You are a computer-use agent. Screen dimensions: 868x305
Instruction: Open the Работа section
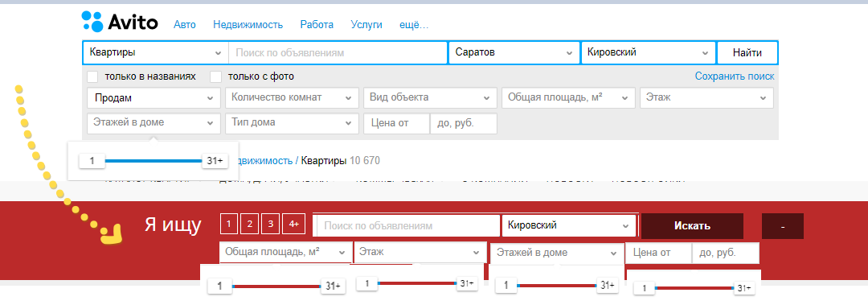317,24
